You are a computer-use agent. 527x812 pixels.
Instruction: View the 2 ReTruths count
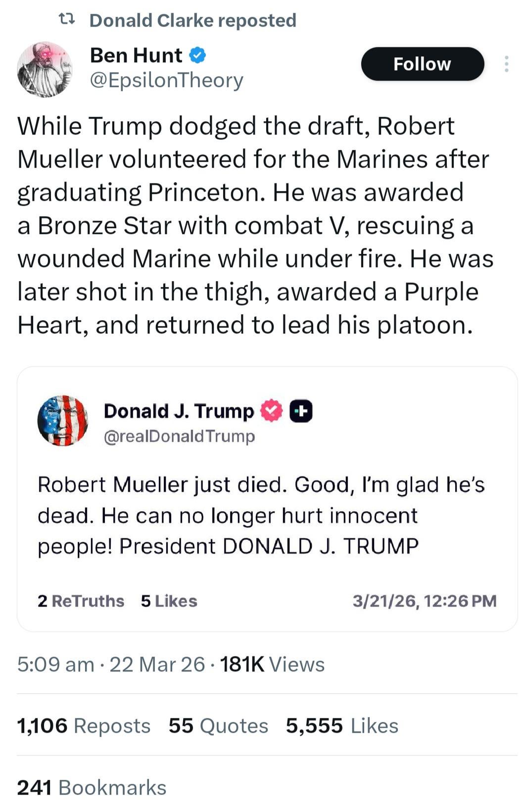click(x=81, y=601)
